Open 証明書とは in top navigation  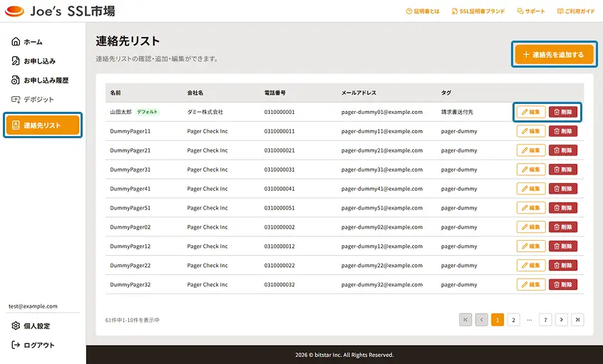tap(423, 11)
